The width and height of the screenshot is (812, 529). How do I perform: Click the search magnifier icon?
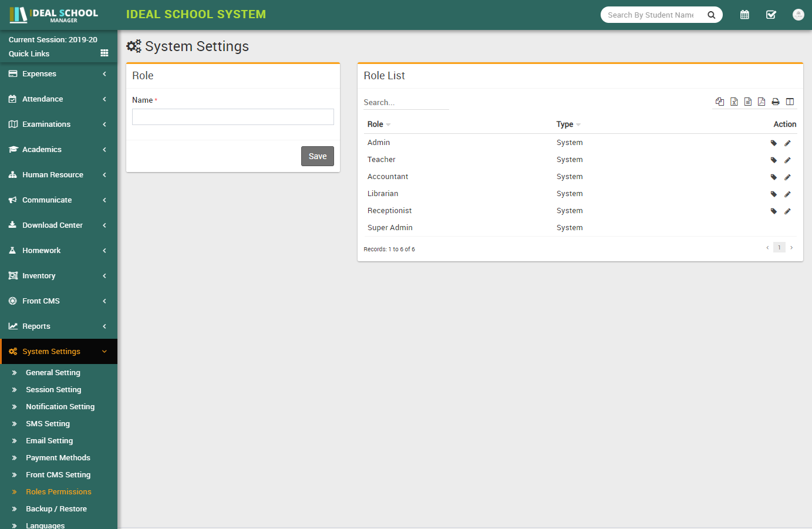click(711, 15)
